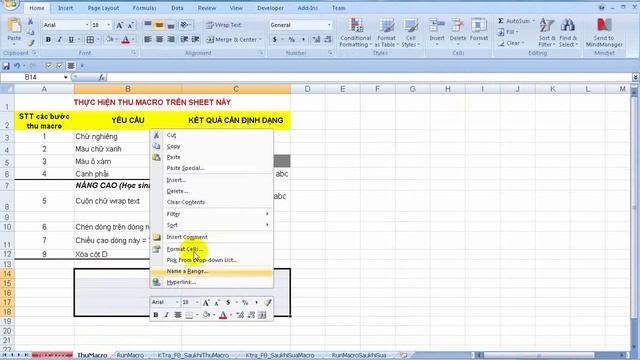The height and width of the screenshot is (360, 640).
Task: Click the Insert Function fx icon
Action: coord(101,77)
